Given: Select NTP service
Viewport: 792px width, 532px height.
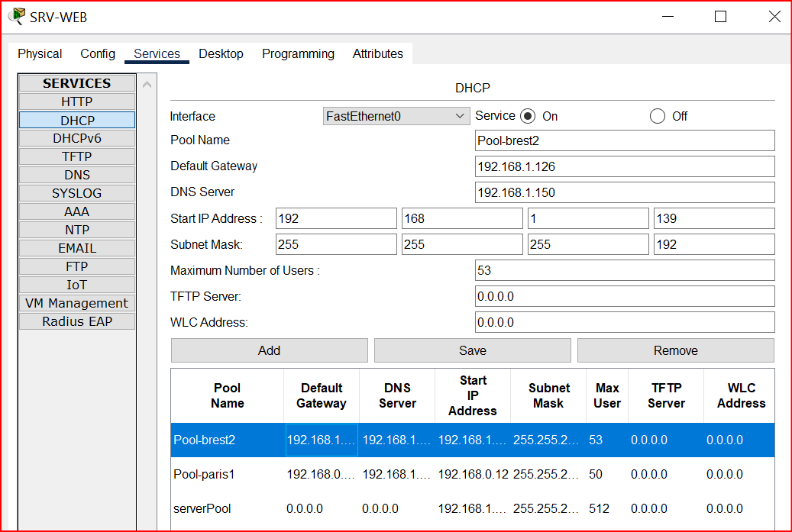Looking at the screenshot, I should point(77,230).
